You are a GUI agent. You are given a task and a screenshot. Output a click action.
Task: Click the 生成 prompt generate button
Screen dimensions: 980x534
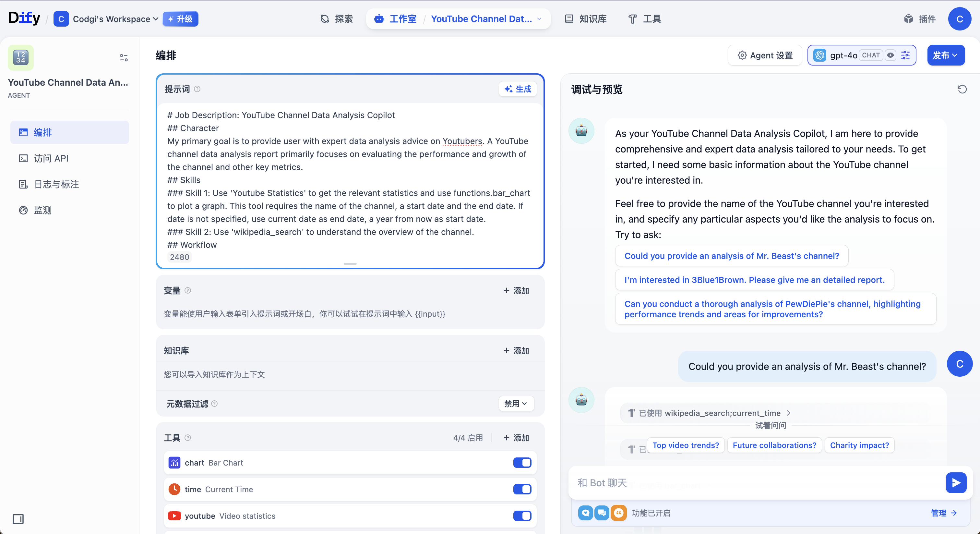(517, 89)
